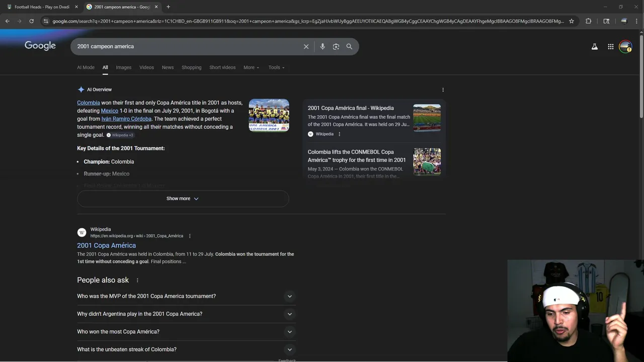Click the stadium thumbnail of final article

[427, 118]
